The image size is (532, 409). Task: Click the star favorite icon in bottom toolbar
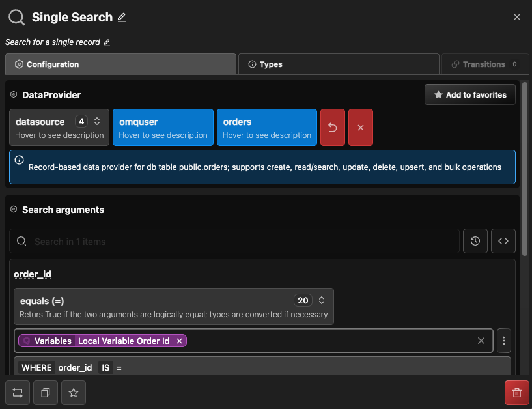74,393
